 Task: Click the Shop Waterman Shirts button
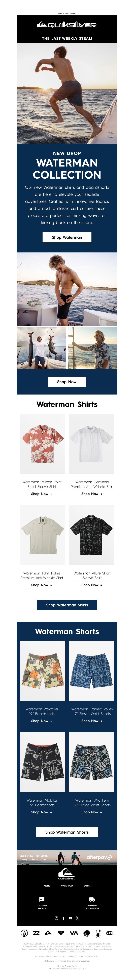coord(67,605)
